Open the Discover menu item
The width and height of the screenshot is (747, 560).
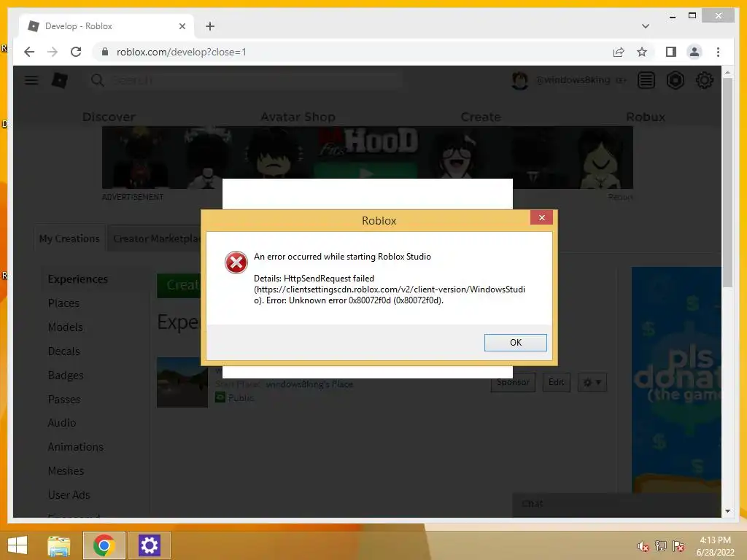click(x=109, y=117)
